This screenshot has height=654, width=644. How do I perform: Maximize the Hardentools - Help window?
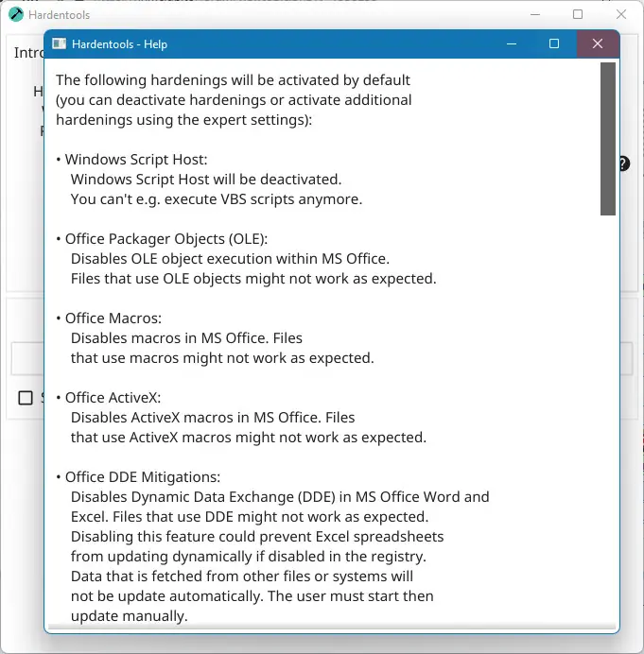coord(554,44)
